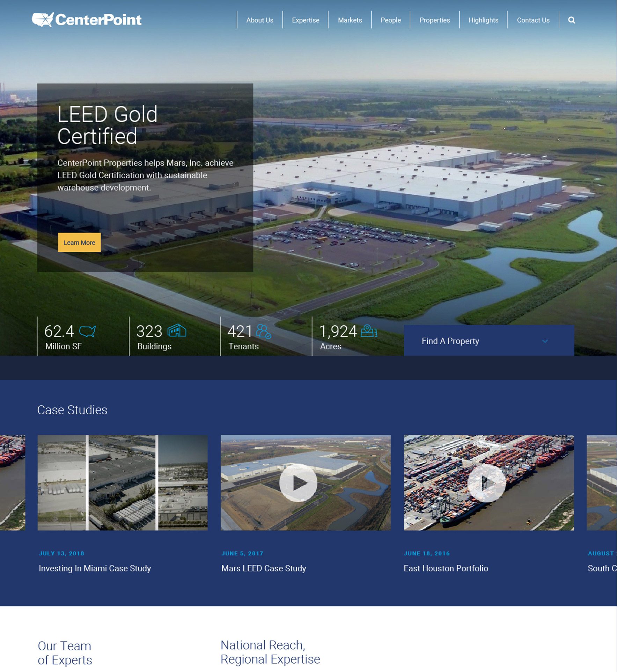This screenshot has height=672, width=617.
Task: Open the People menu
Action: coord(391,20)
